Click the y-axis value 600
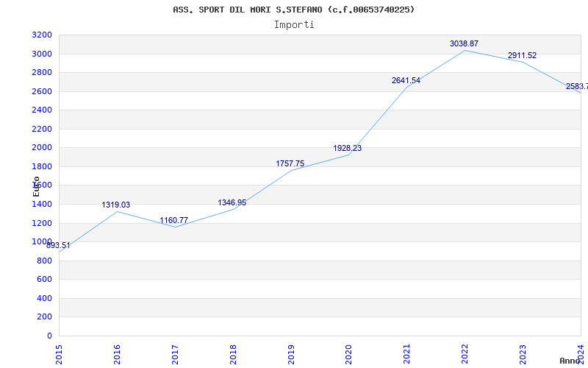The width and height of the screenshot is (588, 368). 44,280
